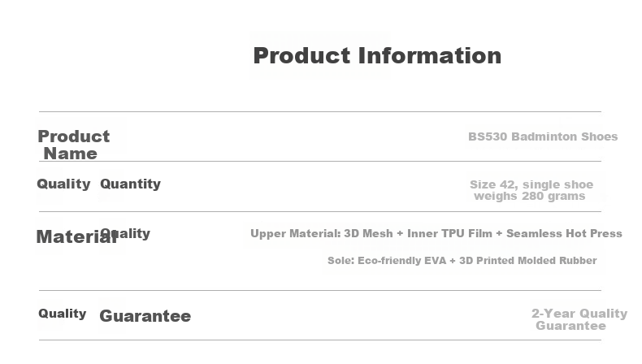Screen dimensions: 642x364
Task: Click the Quality label overlapping Material
Action: (125, 234)
